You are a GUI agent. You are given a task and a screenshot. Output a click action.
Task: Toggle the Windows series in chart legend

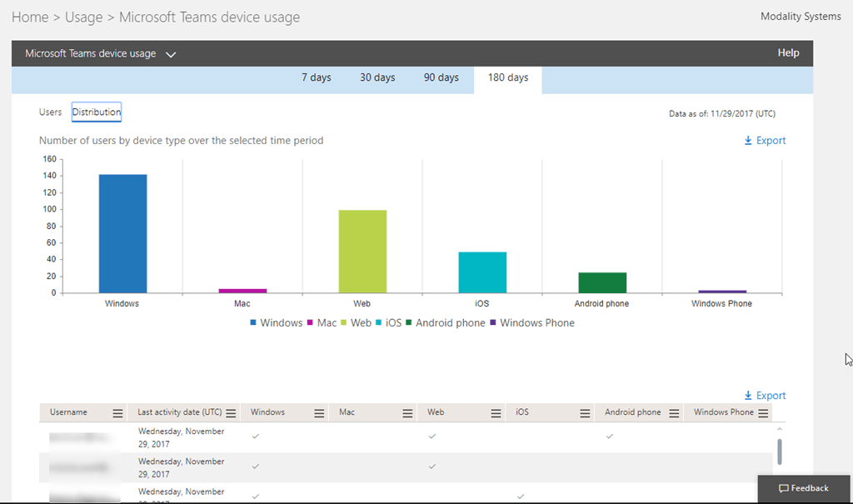pos(276,323)
